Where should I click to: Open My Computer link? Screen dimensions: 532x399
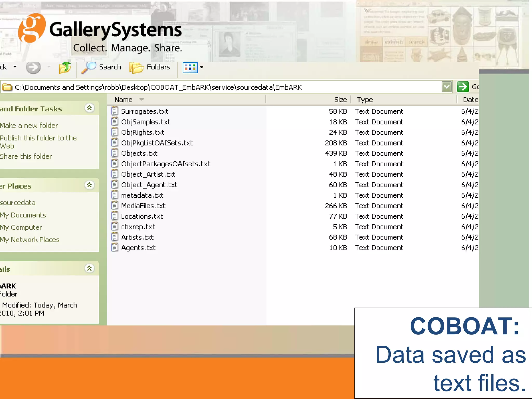tap(21, 227)
